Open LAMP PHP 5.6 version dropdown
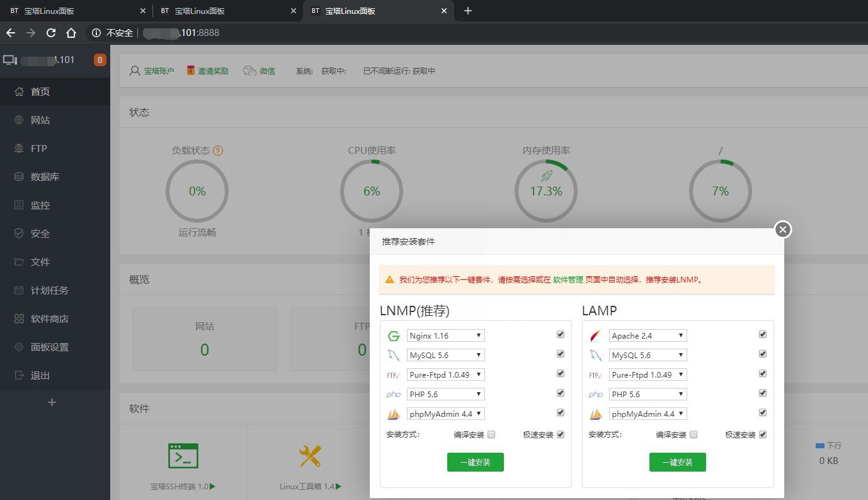Viewport: 868px width, 500px height. coord(648,395)
